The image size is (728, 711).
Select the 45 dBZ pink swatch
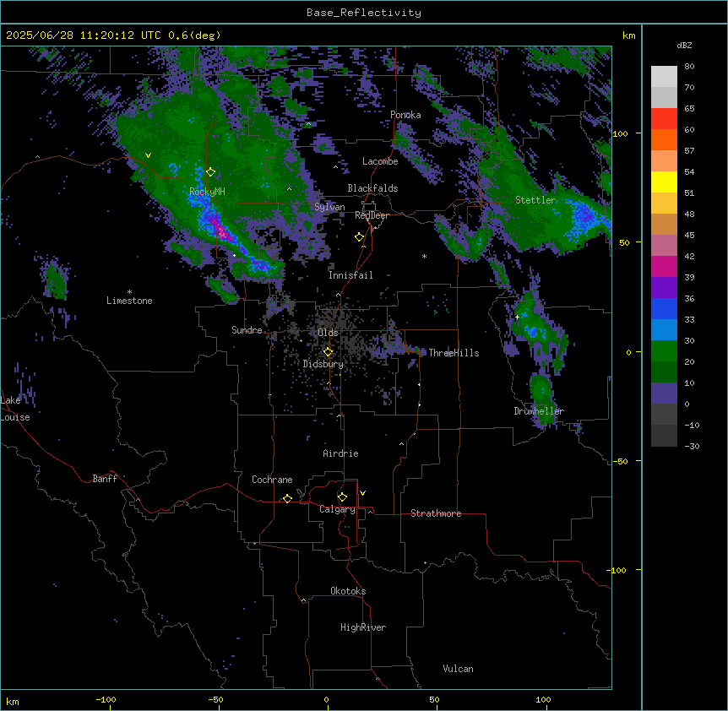(x=664, y=246)
